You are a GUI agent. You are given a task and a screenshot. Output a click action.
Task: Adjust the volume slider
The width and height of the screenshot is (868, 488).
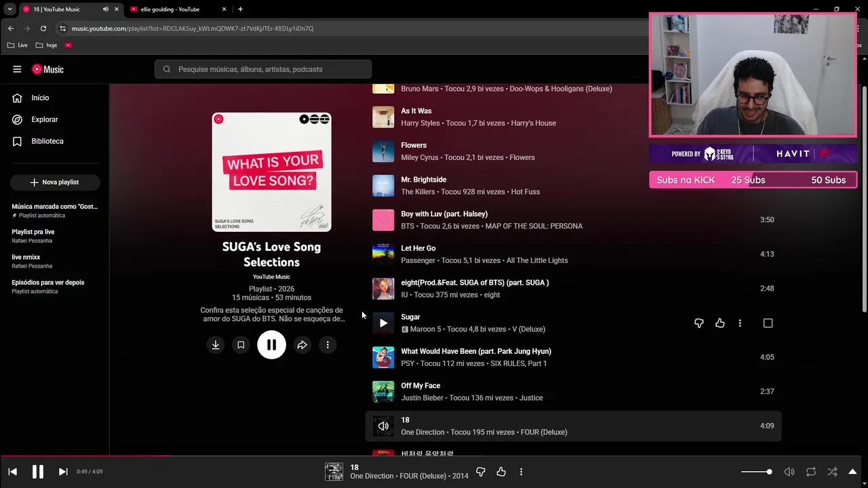point(756,472)
